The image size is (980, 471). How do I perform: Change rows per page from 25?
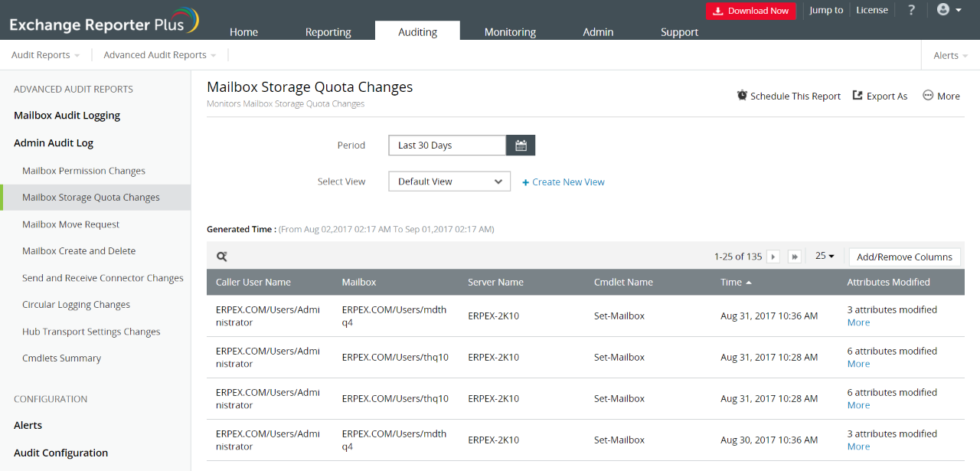[x=825, y=256]
